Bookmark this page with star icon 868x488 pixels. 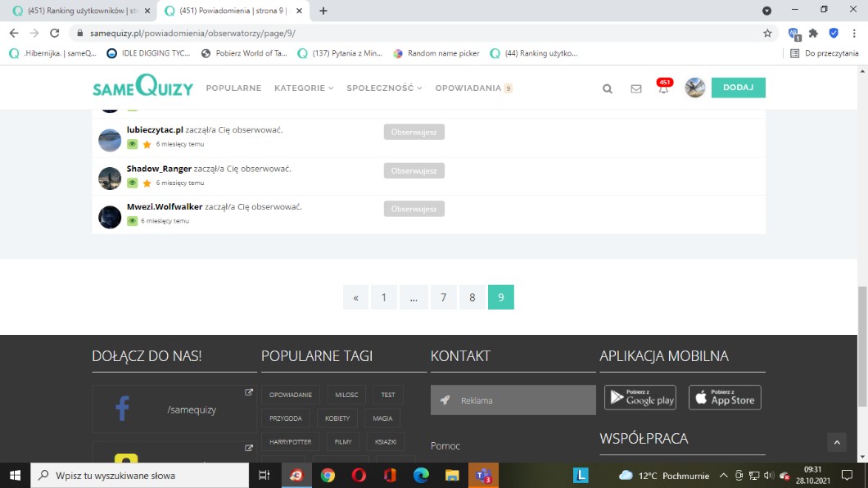pyautogui.click(x=767, y=34)
